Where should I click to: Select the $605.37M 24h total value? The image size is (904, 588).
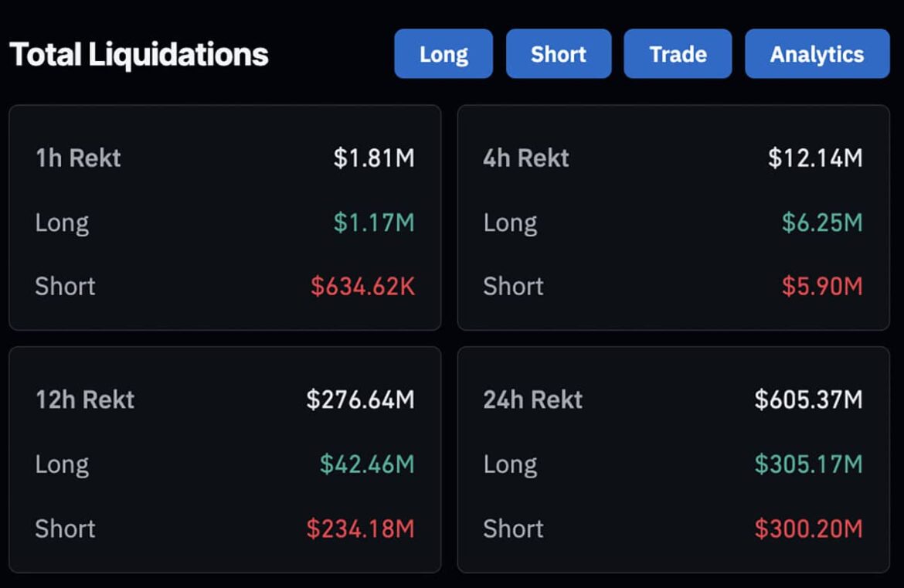click(808, 399)
